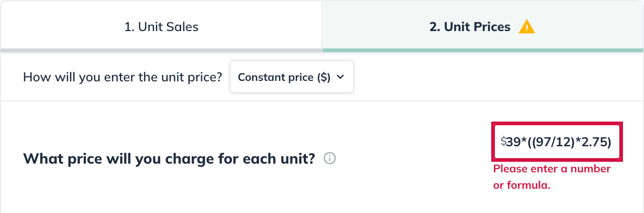
Task: Click the info icon beside price question
Action: pyautogui.click(x=330, y=159)
